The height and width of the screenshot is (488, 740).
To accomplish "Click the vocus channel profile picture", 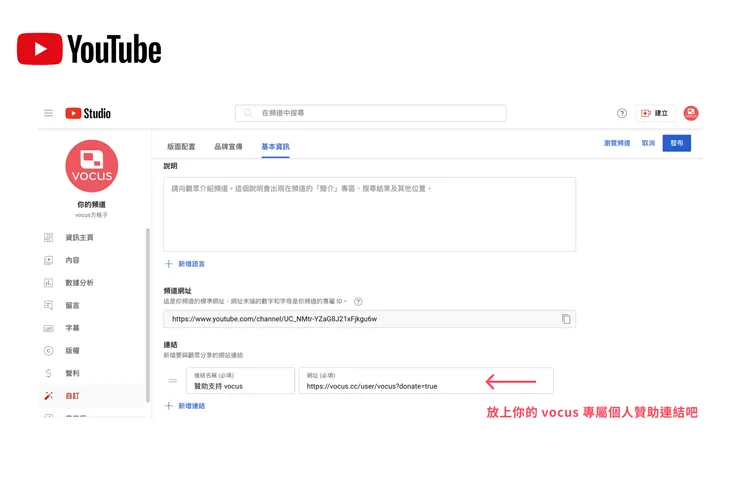I will (92, 166).
